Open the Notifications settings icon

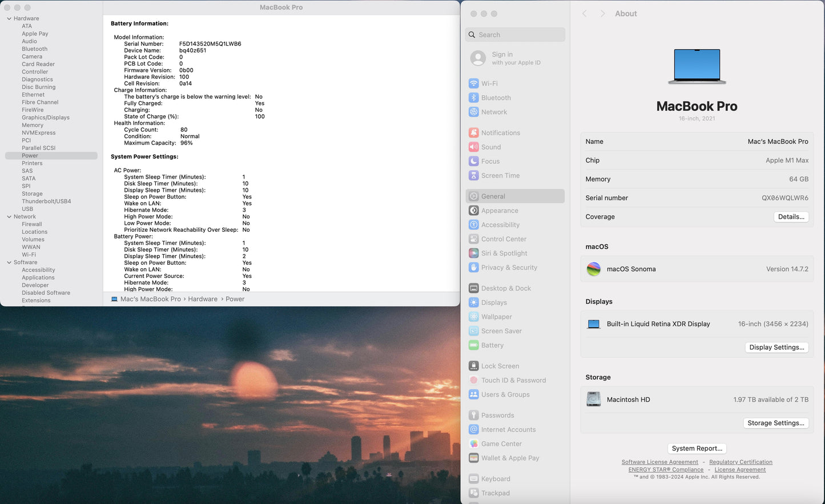pos(473,133)
